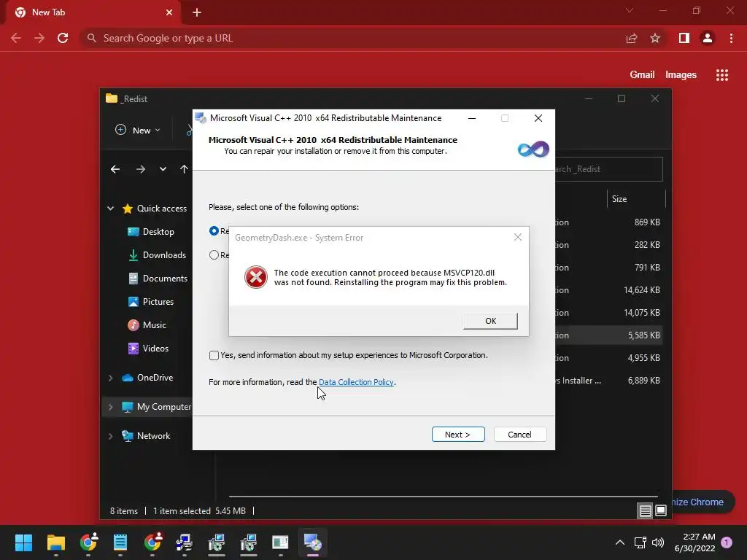Open the Google apps grid
Viewport: 747px width, 560px height.
coord(722,75)
